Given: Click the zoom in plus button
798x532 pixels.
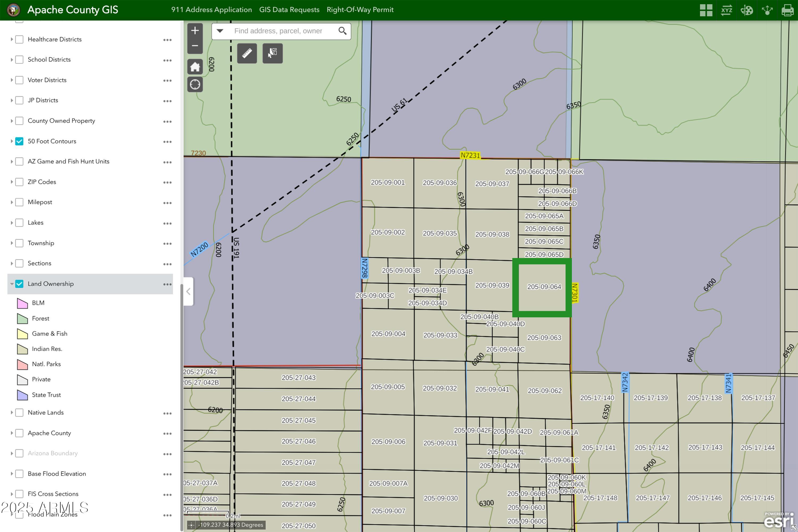Looking at the screenshot, I should tap(195, 31).
